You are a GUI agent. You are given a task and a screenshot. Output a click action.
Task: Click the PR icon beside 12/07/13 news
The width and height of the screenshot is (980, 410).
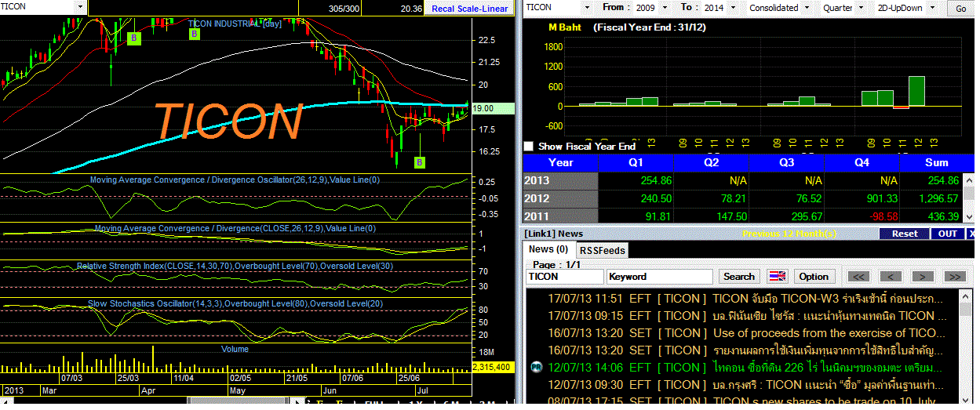[x=537, y=368]
